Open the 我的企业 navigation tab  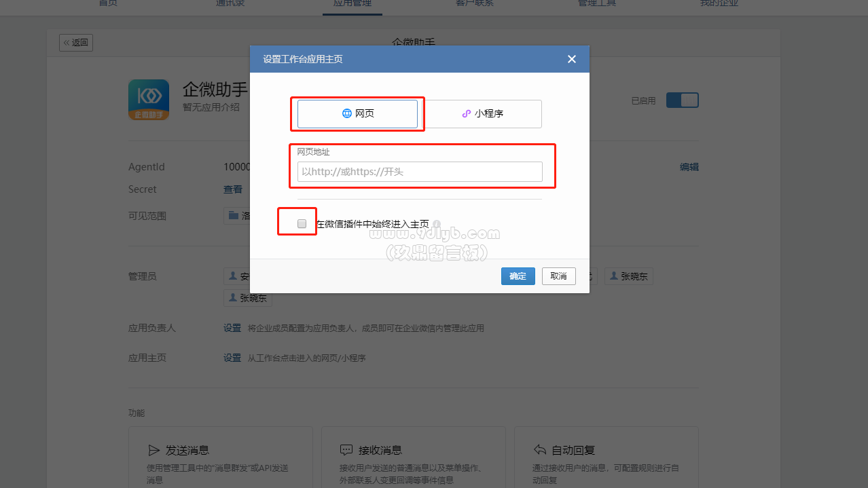(x=719, y=4)
